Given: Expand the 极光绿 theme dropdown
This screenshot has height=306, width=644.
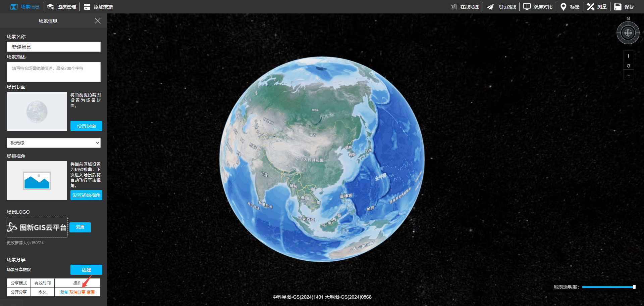Looking at the screenshot, I should point(54,143).
